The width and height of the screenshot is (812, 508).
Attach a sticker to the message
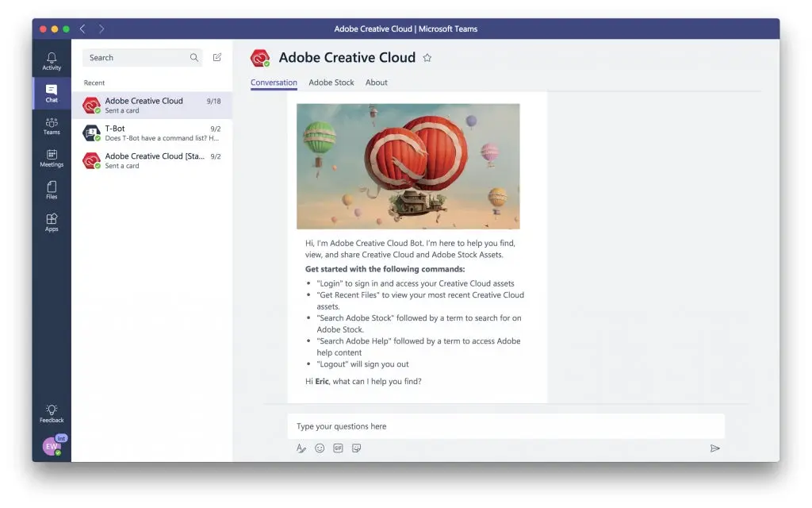[357, 448]
